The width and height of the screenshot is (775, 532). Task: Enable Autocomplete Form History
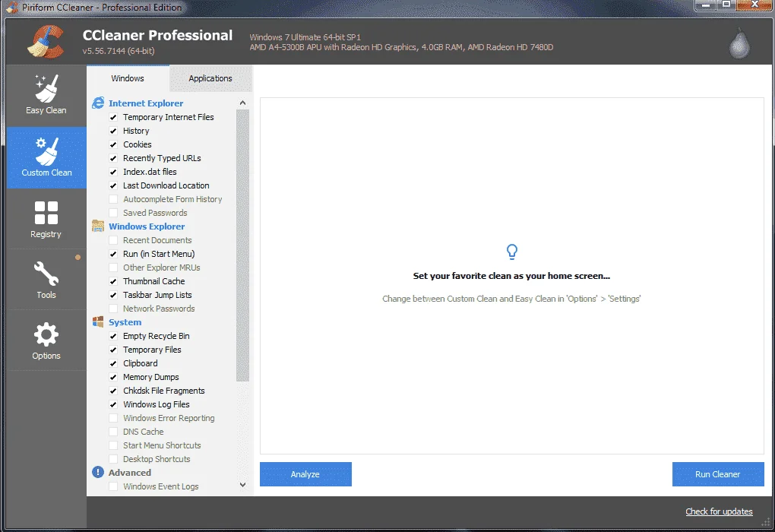click(113, 199)
